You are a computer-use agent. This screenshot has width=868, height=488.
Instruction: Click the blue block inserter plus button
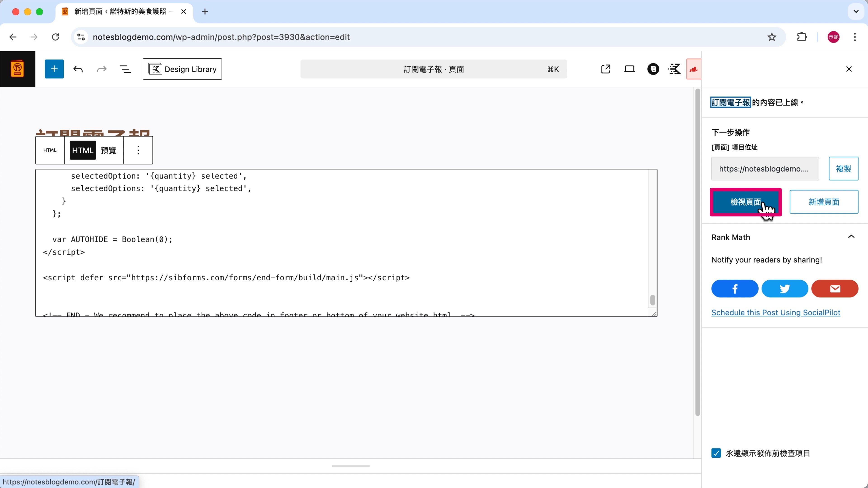tap(54, 69)
